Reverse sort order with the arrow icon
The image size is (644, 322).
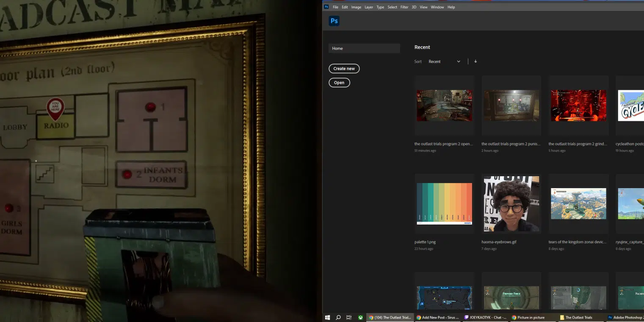475,61
